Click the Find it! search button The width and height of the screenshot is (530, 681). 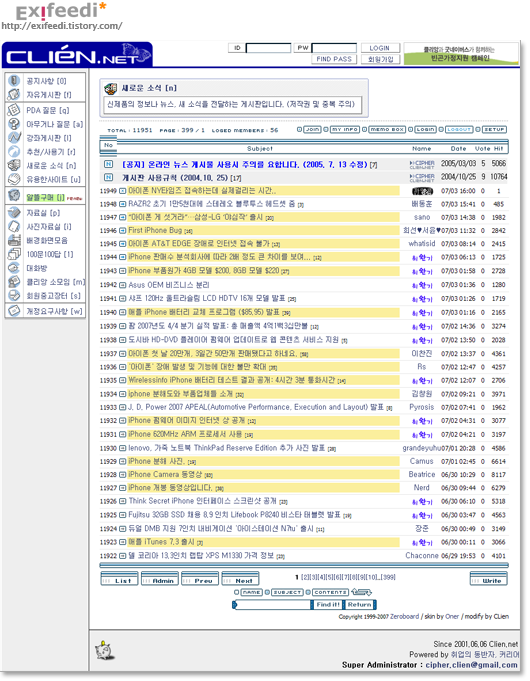pyautogui.click(x=327, y=605)
